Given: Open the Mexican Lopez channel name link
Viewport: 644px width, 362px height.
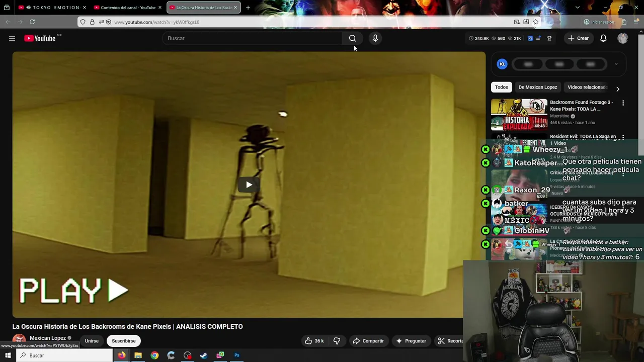Looking at the screenshot, I should [48, 338].
